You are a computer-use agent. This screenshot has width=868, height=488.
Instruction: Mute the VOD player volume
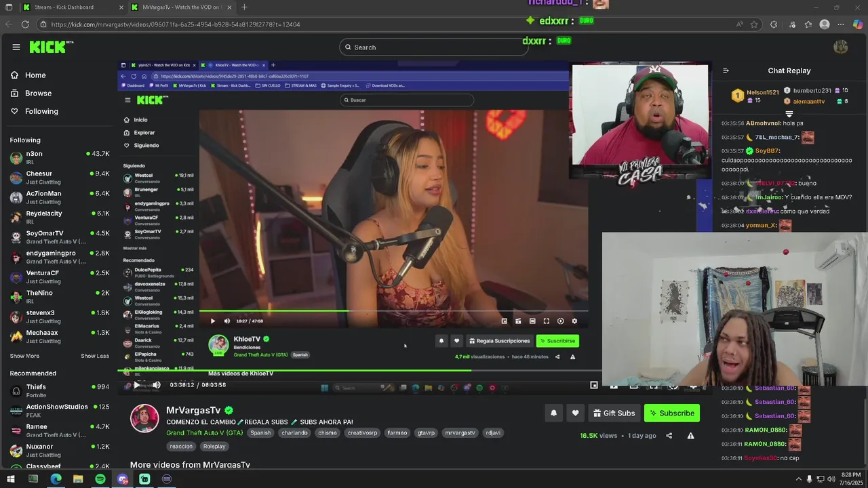[156, 385]
